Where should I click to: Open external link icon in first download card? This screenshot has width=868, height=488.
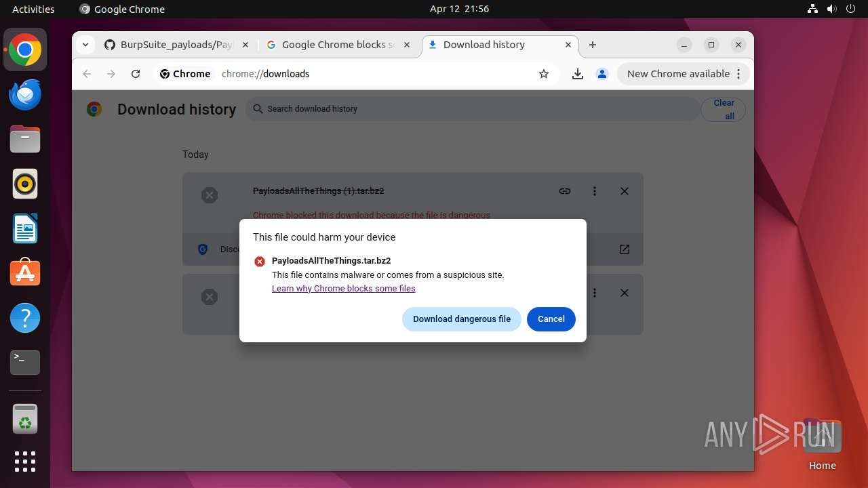(x=625, y=249)
